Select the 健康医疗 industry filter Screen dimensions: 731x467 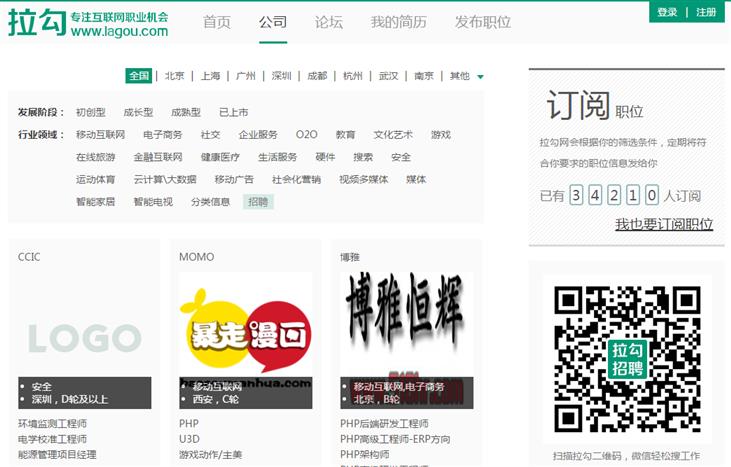click(220, 157)
